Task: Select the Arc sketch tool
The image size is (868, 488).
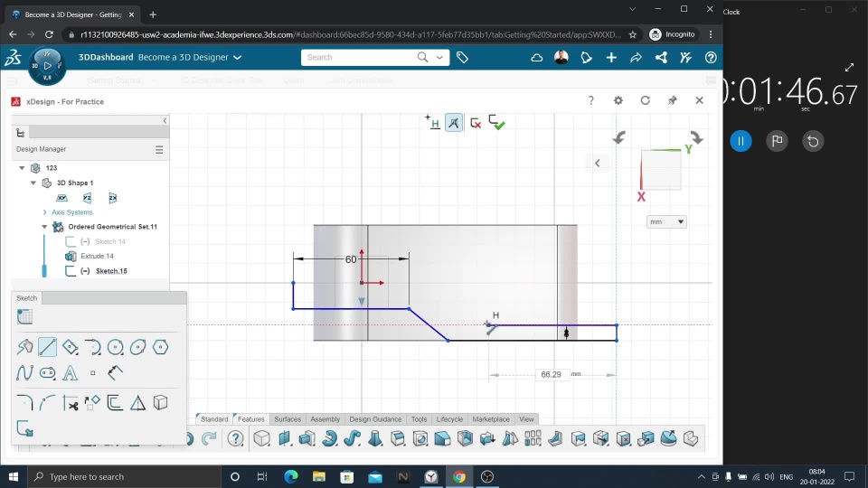Action: (x=93, y=347)
